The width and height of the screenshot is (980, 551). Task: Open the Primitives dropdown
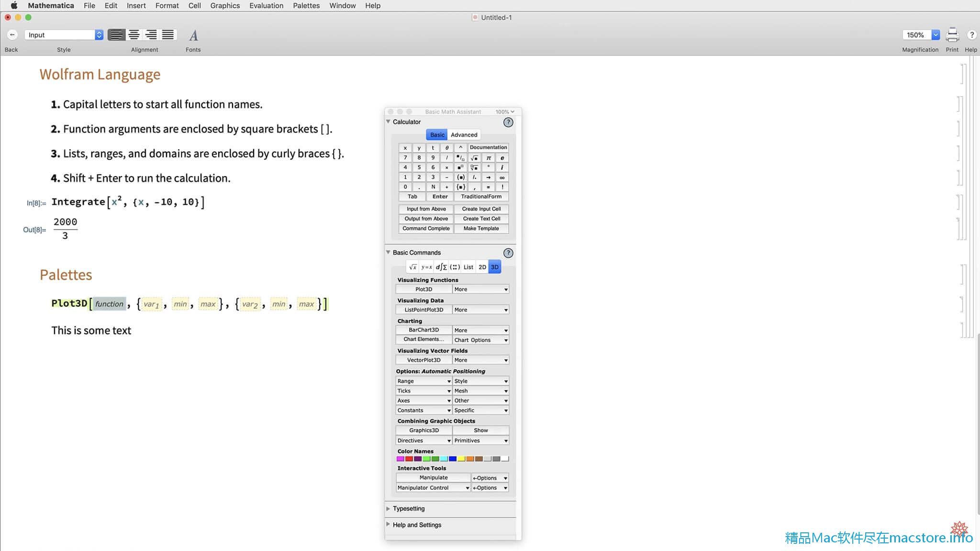pyautogui.click(x=481, y=441)
